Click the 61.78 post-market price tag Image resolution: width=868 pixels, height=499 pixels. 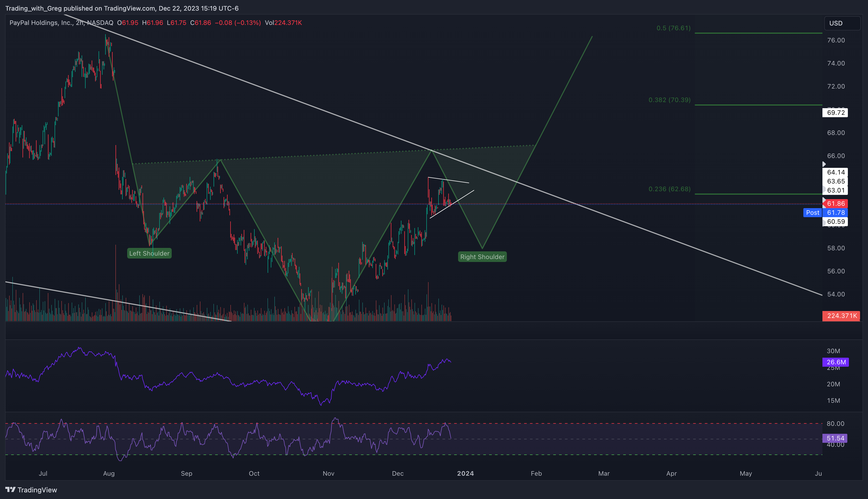[x=835, y=212]
